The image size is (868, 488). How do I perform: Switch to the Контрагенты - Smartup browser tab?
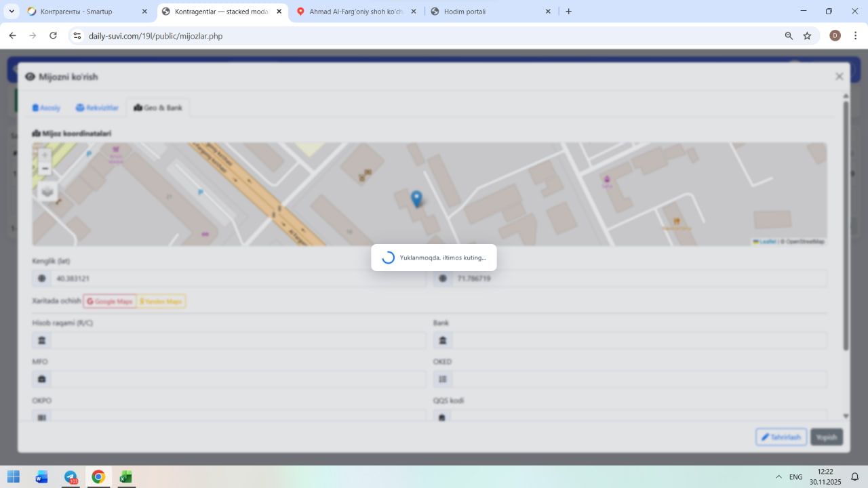coord(87,12)
